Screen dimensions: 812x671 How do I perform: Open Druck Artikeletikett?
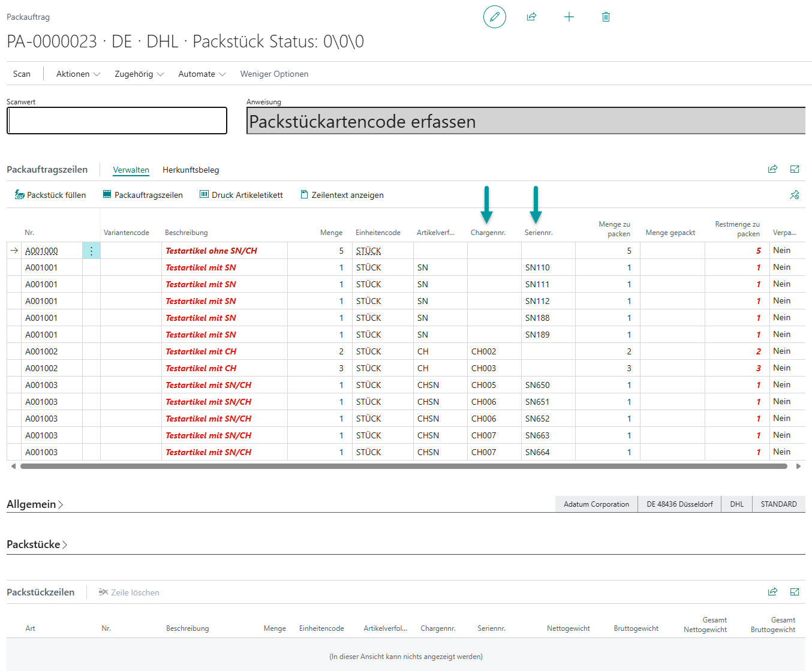point(241,195)
